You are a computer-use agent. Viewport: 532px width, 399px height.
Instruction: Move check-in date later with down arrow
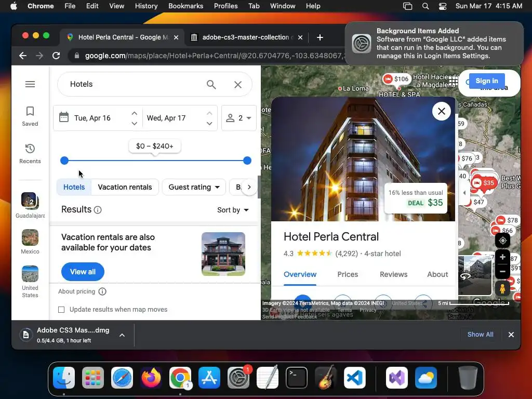pos(135,124)
